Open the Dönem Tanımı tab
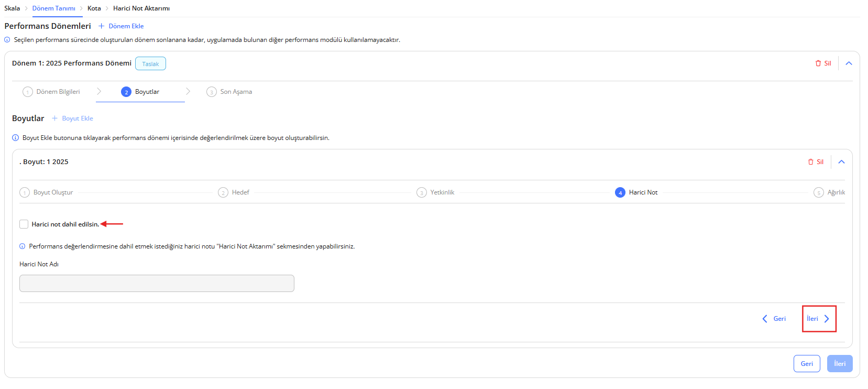Image resolution: width=868 pixels, height=389 pixels. click(x=53, y=8)
